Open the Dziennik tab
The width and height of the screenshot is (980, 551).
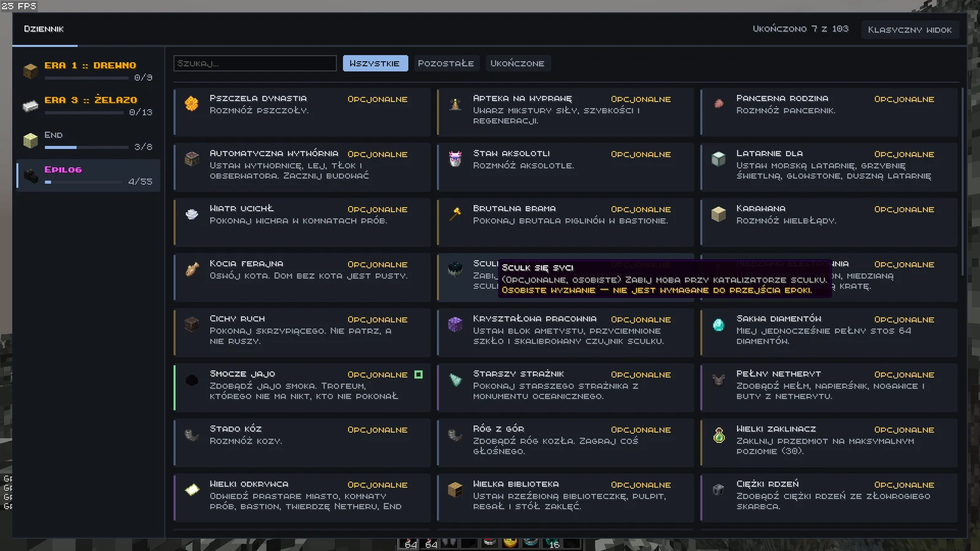pyautogui.click(x=44, y=29)
